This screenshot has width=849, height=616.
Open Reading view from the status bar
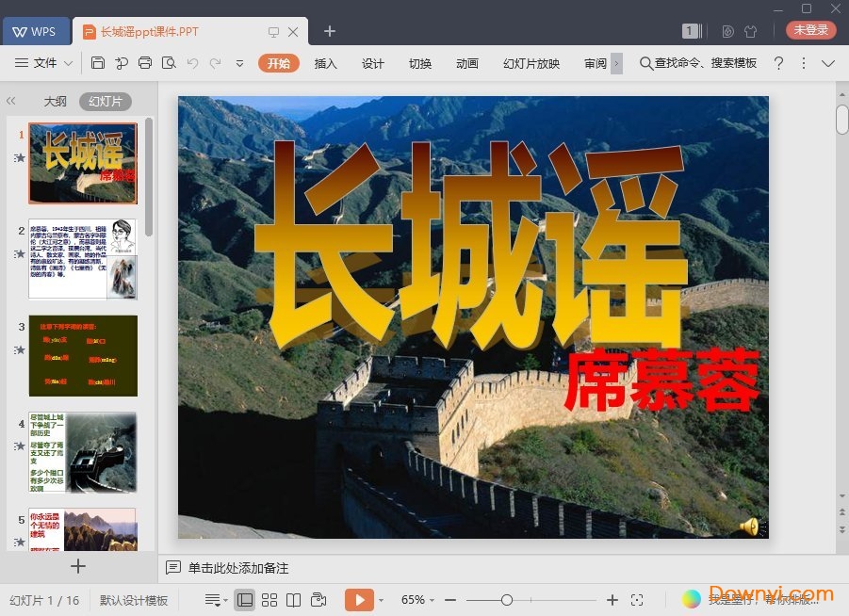point(294,599)
